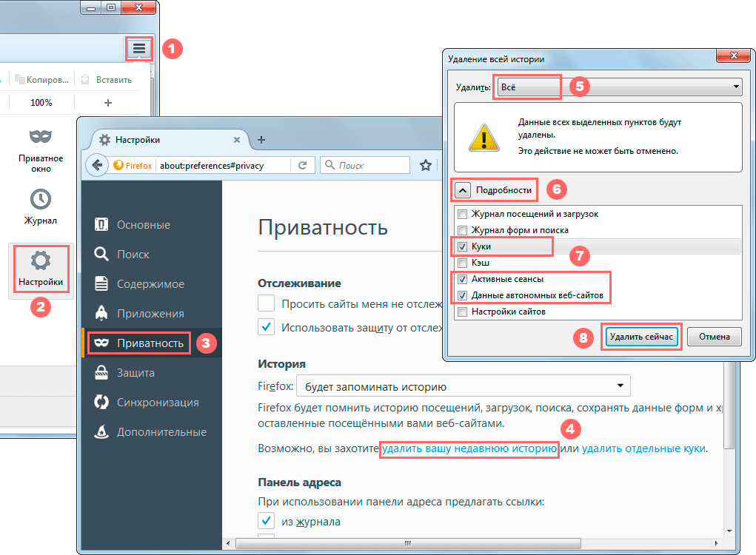Open Private window (mask icon)
Screen dimensions: 756x555
pos(41,149)
